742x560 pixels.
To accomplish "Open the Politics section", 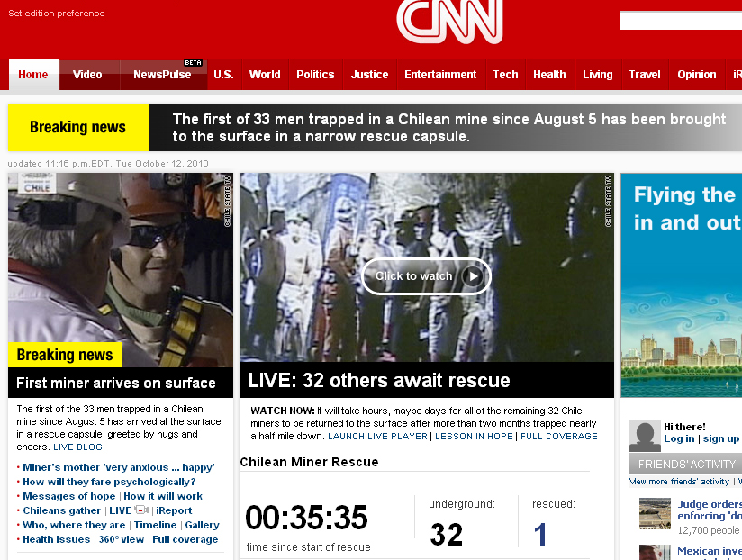I will 315,74.
